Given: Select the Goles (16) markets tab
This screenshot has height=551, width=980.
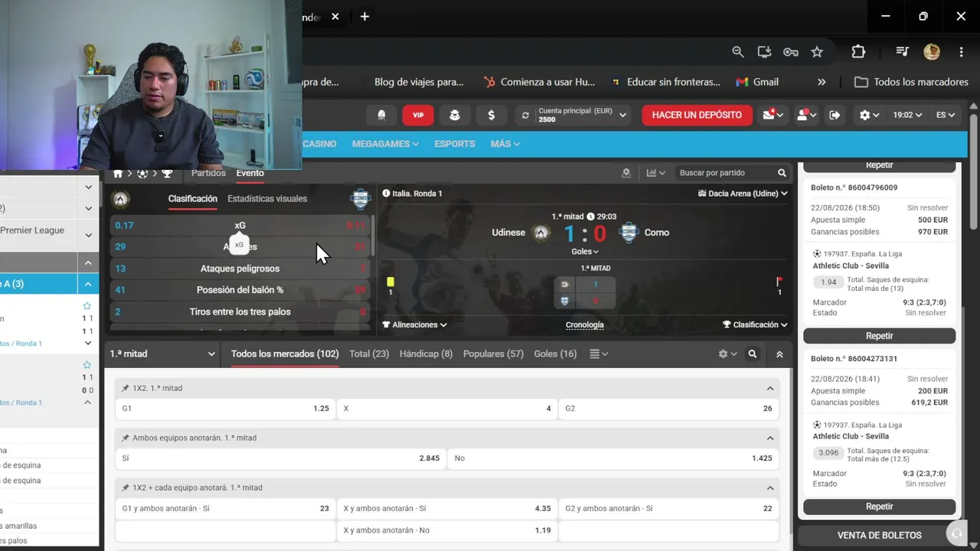Looking at the screenshot, I should (x=555, y=354).
